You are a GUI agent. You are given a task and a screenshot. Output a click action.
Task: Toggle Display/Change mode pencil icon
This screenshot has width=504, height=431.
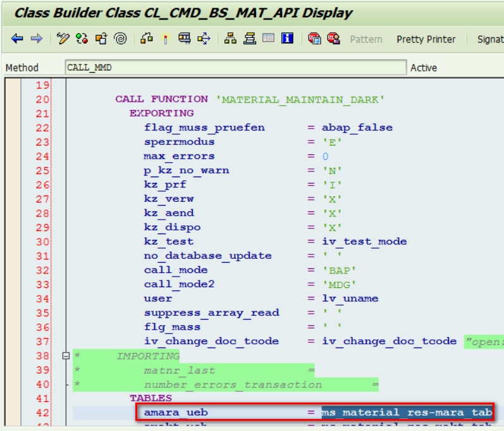(63, 39)
